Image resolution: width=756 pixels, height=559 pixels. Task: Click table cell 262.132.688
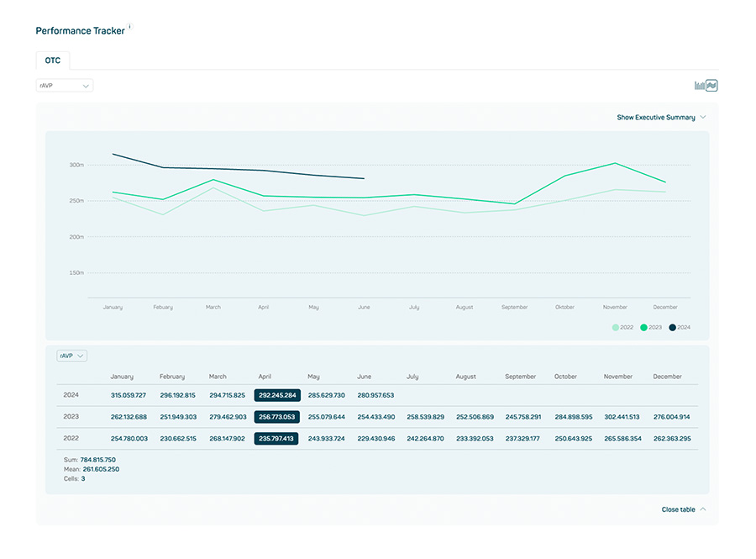(x=129, y=417)
